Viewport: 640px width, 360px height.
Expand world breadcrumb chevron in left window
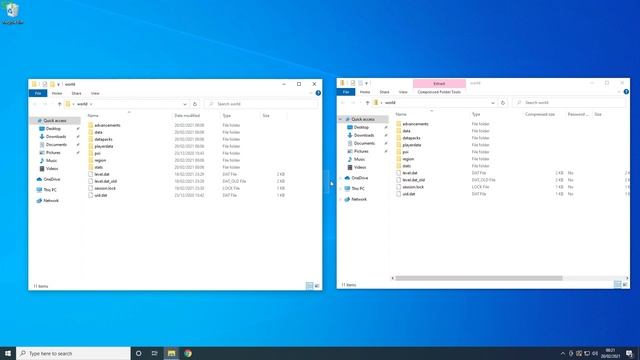tap(91, 104)
